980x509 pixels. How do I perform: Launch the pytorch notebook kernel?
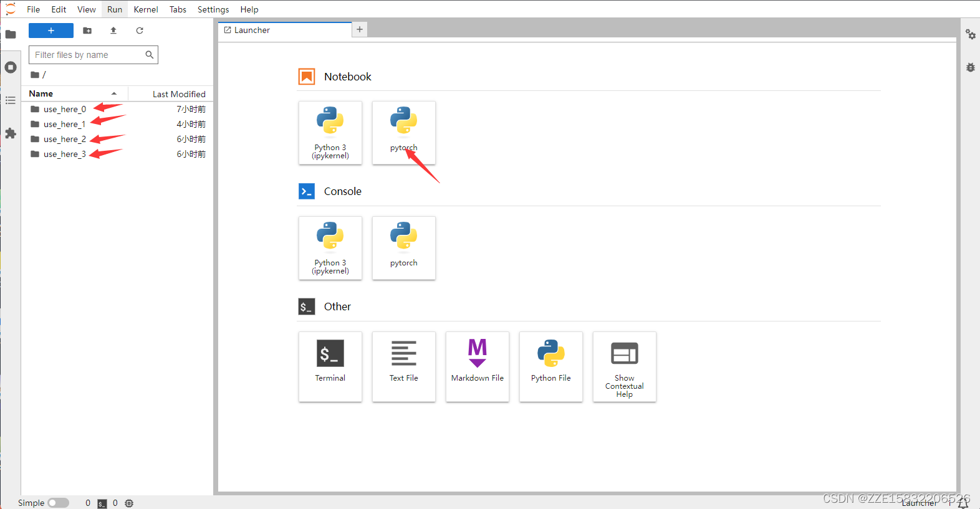click(404, 133)
